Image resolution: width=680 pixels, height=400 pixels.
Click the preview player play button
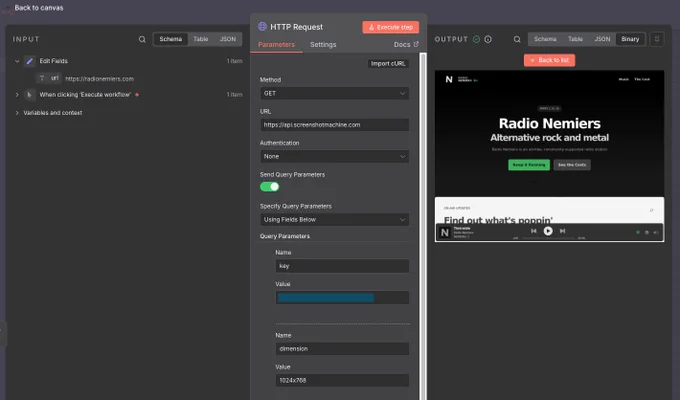[x=548, y=231]
